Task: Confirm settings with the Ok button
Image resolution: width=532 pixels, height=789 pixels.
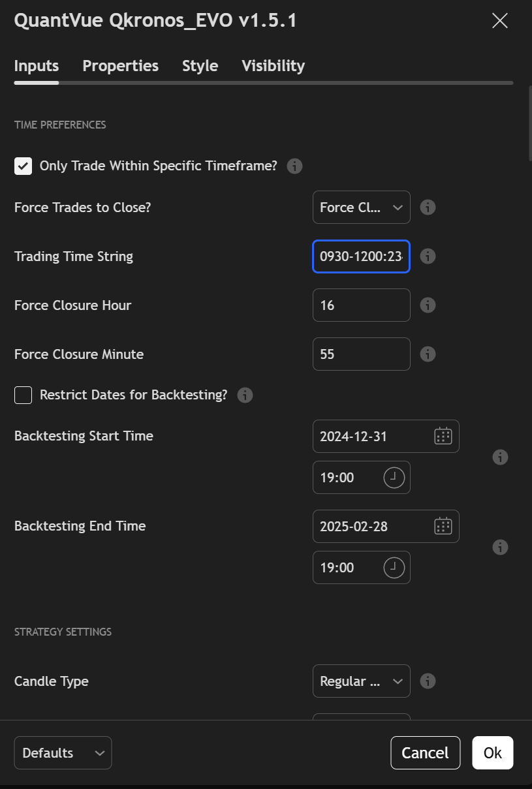Action: click(x=492, y=753)
